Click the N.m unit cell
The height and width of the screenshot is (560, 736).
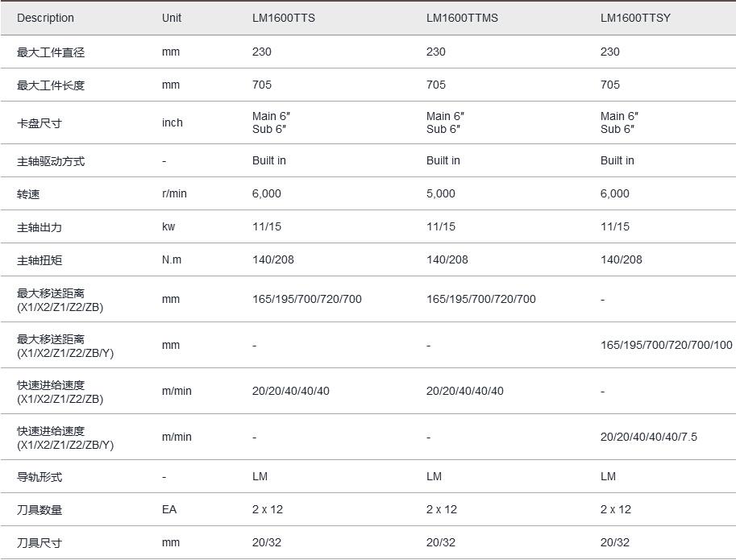172,259
